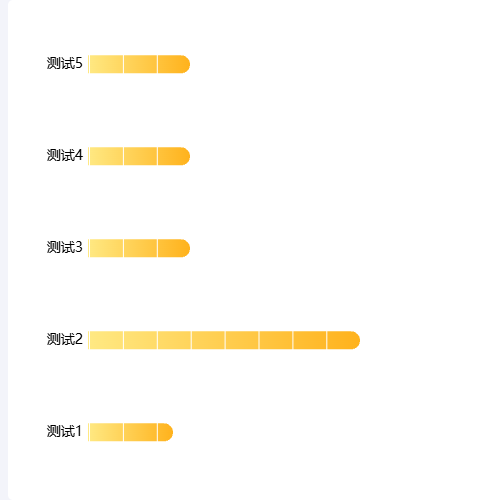This screenshot has width=500, height=500.
Task: Select the first segment of 测试1 bar
Action: [106, 432]
